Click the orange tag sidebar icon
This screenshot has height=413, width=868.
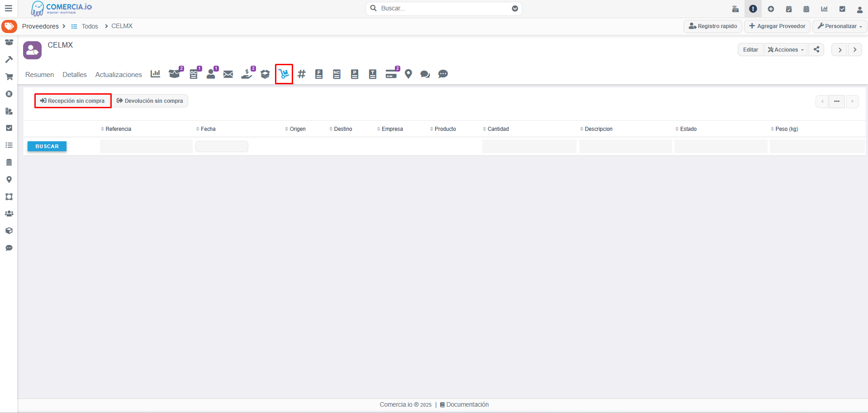[x=9, y=26]
